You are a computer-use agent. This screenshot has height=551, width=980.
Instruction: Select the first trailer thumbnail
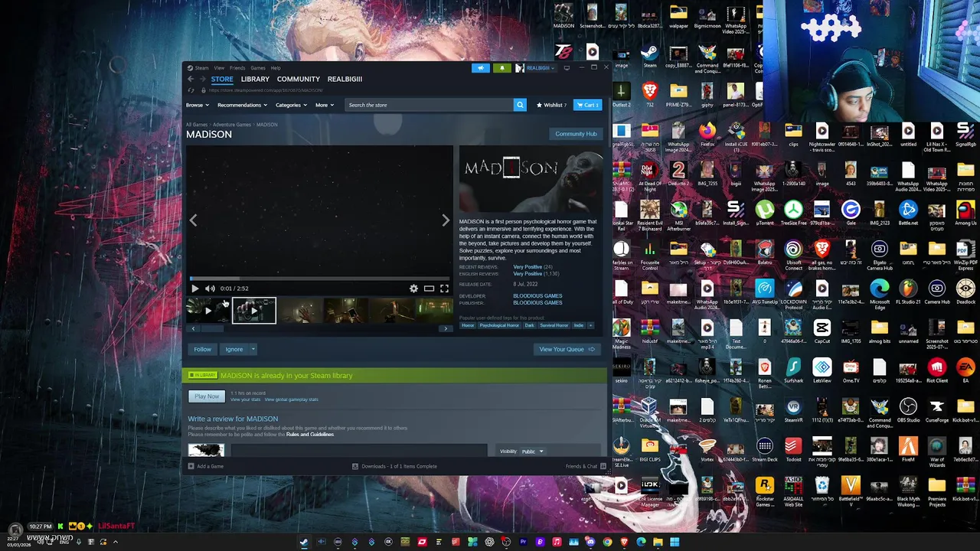(207, 311)
